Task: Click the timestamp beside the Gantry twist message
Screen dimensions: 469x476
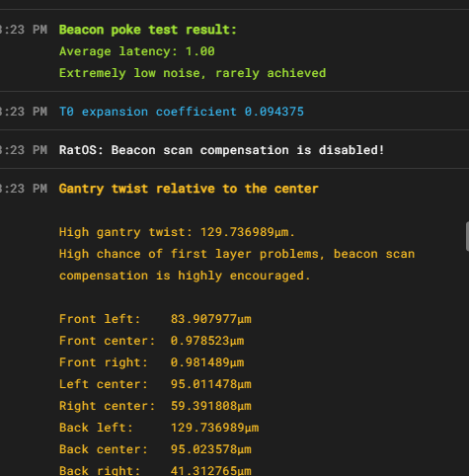Action: 24,189
